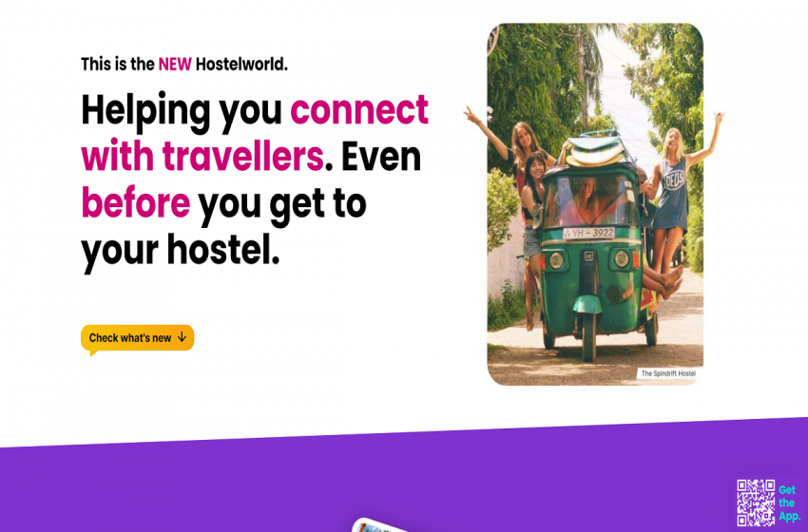Tap the down arrow in the yellow button
Screen dimensions: 808x532
(182, 337)
